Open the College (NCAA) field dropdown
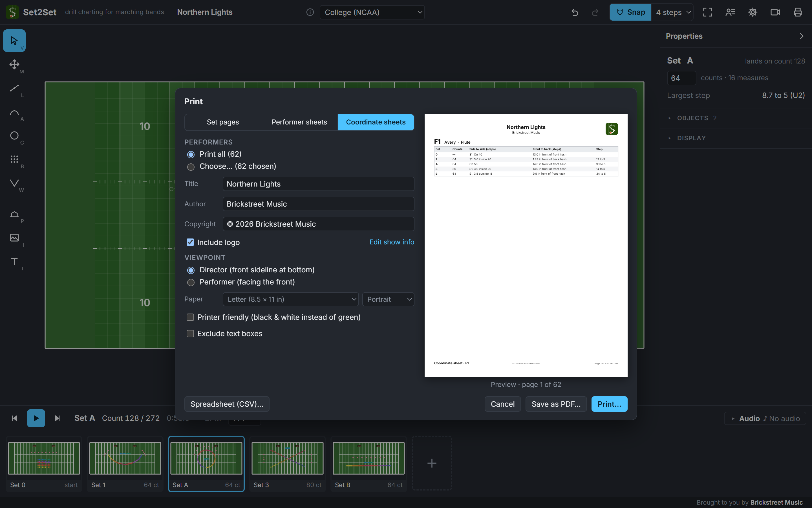 pyautogui.click(x=372, y=12)
